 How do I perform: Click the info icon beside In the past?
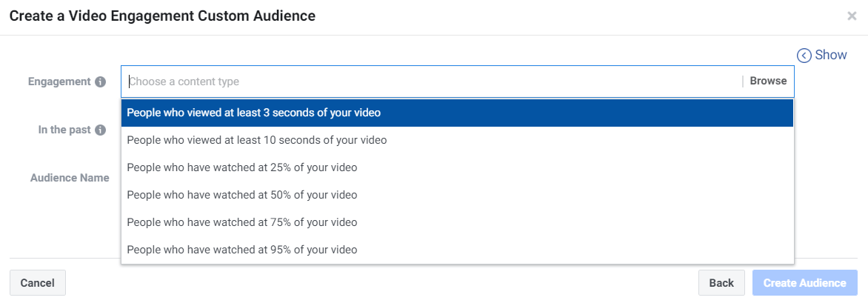click(100, 130)
